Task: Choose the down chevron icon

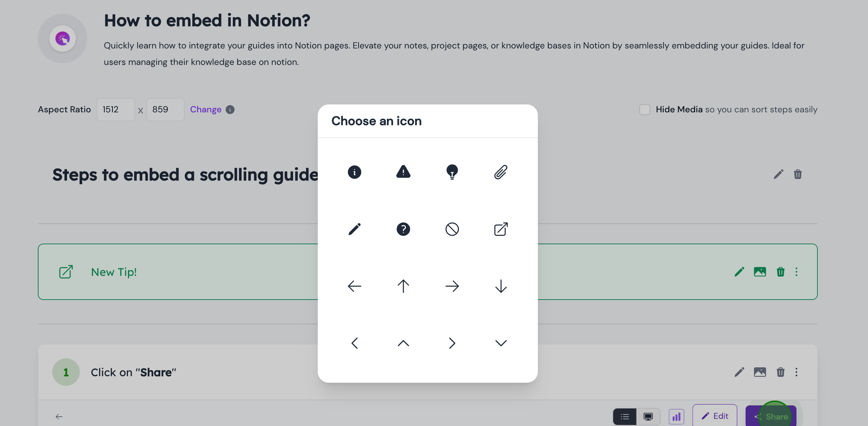Action: (501, 343)
